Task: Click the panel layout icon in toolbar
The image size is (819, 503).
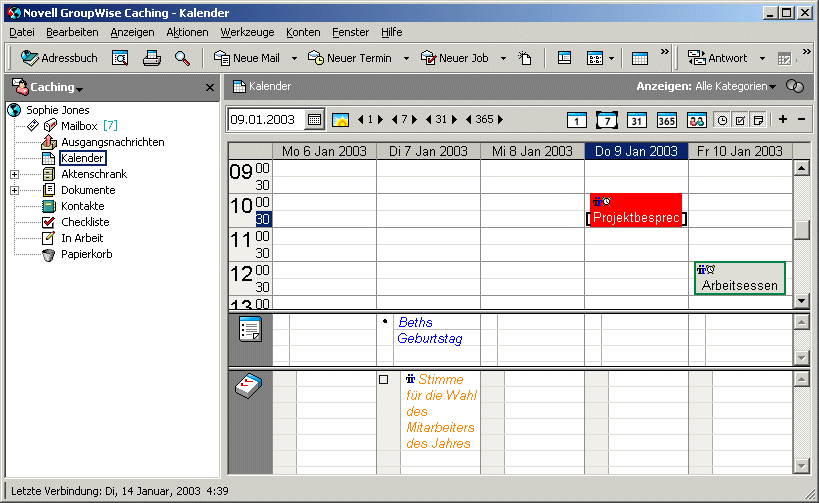Action: pos(564,58)
